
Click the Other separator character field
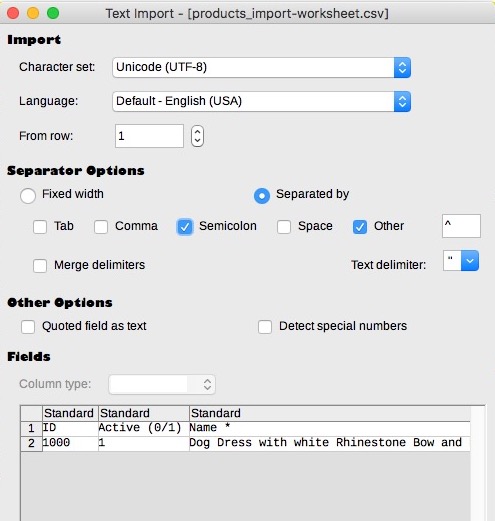click(x=461, y=226)
